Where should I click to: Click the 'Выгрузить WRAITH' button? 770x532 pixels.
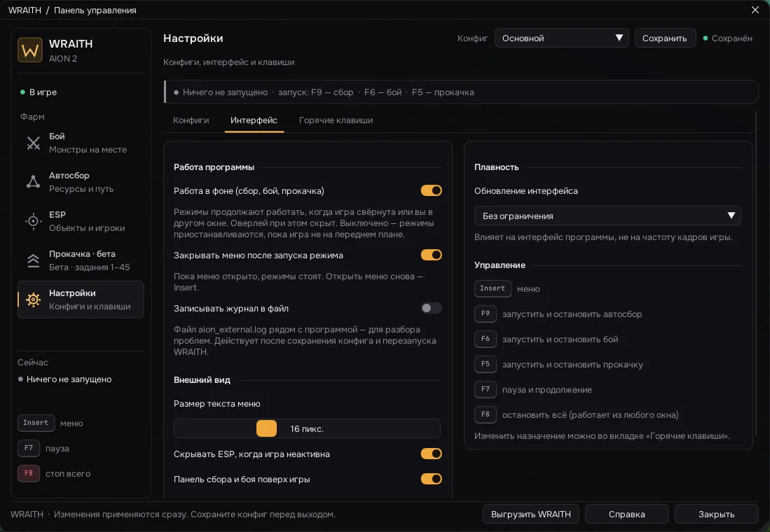(x=531, y=514)
